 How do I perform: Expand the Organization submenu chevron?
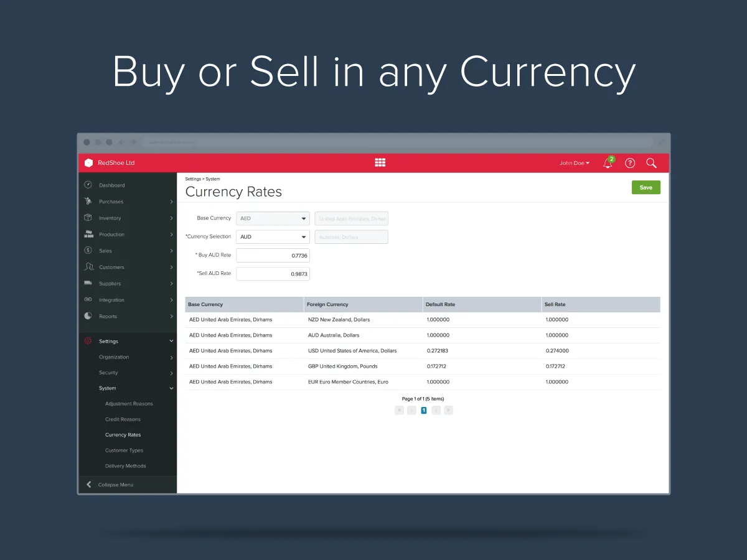pyautogui.click(x=171, y=357)
